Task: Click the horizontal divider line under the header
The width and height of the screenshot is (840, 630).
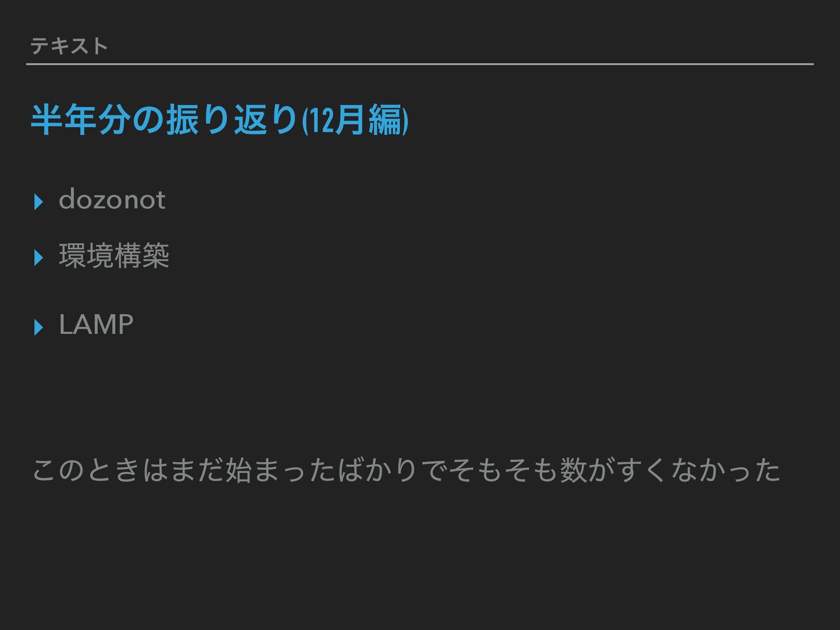Action: pyautogui.click(x=420, y=64)
